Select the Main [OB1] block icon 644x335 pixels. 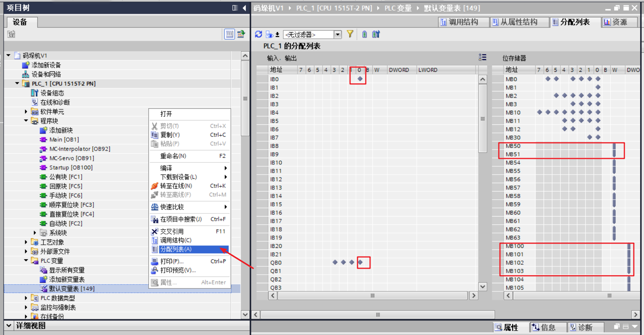[x=44, y=140]
